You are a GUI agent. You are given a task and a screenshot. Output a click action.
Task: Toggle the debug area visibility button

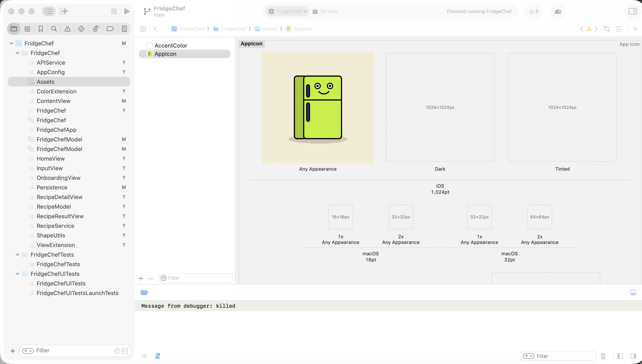(633, 292)
